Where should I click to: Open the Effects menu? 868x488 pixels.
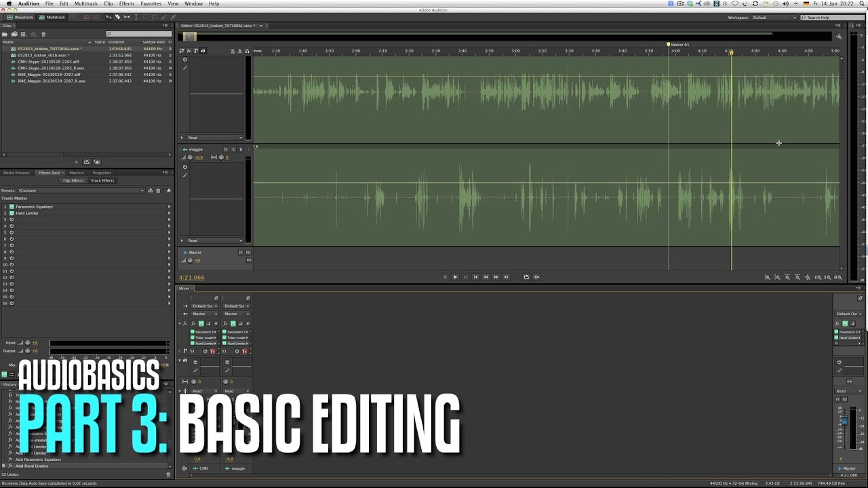(x=127, y=3)
